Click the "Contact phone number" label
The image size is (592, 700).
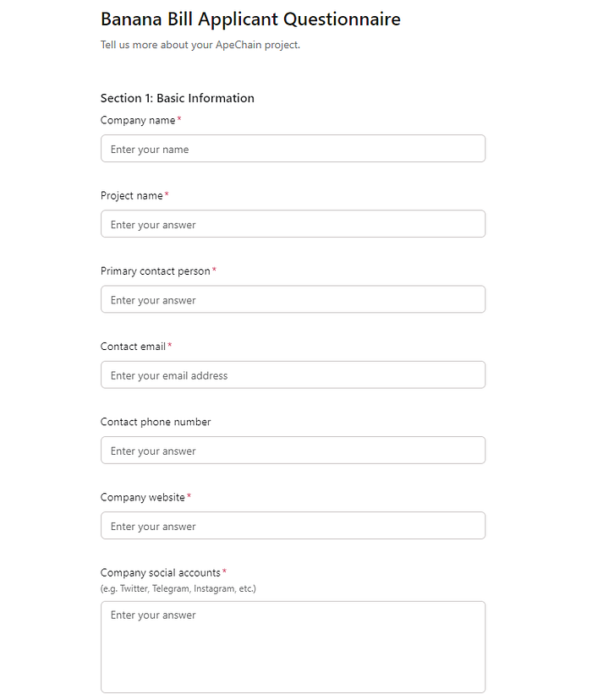pyautogui.click(x=156, y=422)
